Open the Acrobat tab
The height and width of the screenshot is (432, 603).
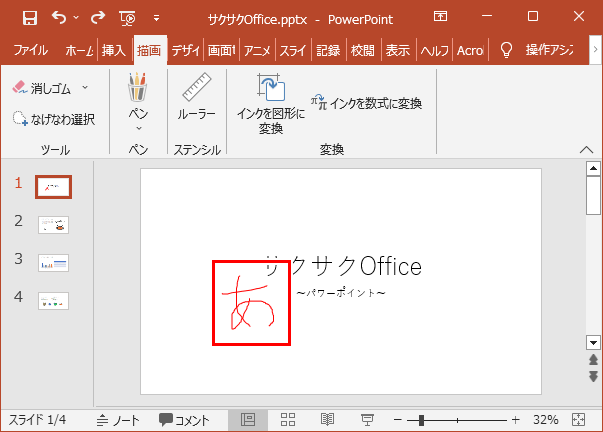point(470,50)
